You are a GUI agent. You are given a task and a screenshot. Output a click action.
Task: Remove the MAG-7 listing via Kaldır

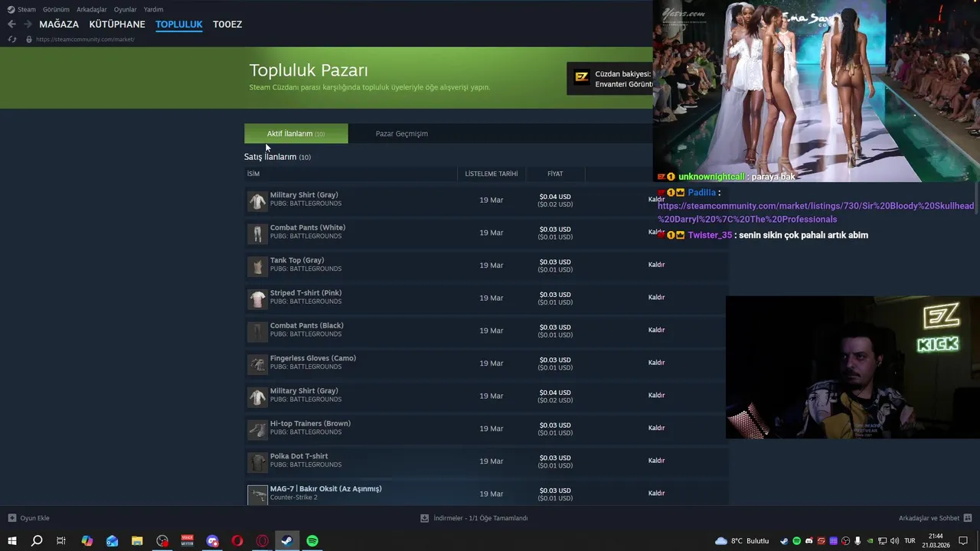pos(656,494)
